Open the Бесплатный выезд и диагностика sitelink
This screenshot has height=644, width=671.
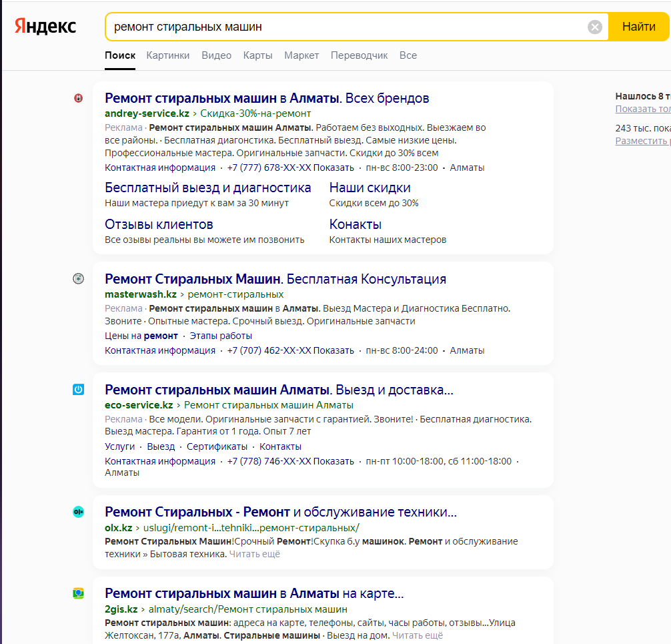point(208,188)
